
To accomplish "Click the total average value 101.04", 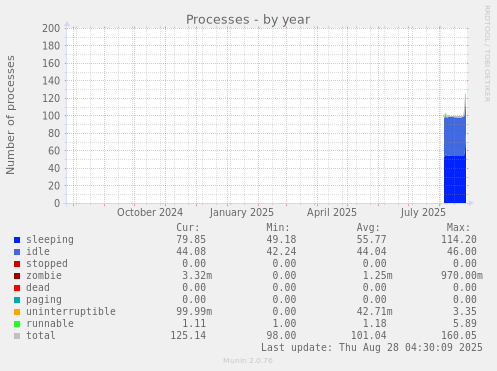I will tap(368, 336).
